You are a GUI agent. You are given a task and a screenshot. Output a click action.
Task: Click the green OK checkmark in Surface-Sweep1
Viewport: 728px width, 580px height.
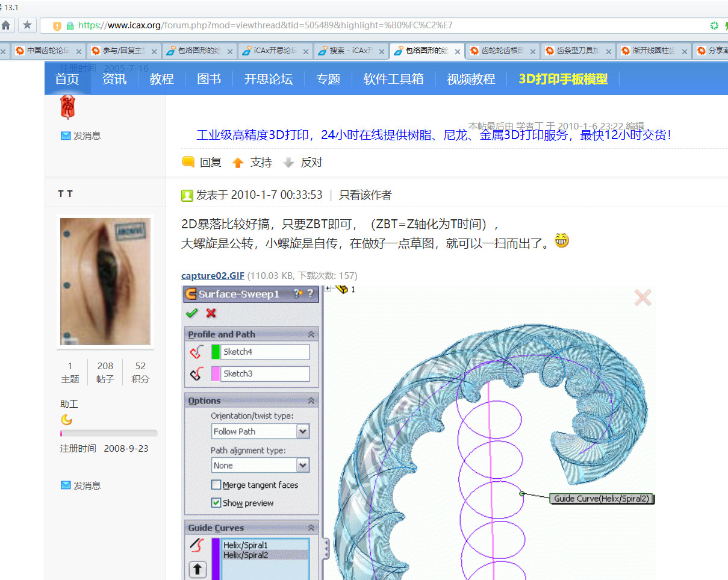click(192, 313)
